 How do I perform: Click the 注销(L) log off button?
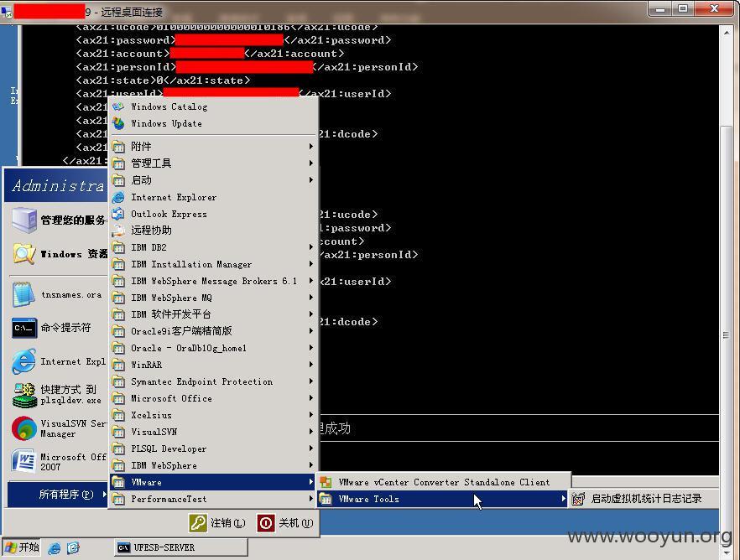[217, 523]
